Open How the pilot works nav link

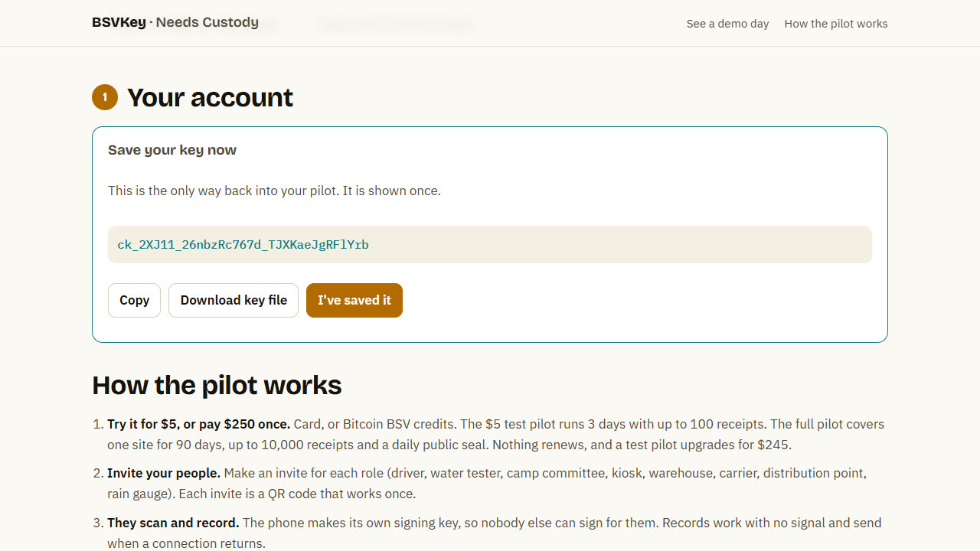(x=836, y=24)
